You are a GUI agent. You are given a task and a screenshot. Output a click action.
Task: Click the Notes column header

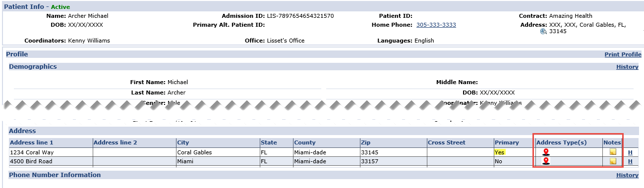point(612,142)
